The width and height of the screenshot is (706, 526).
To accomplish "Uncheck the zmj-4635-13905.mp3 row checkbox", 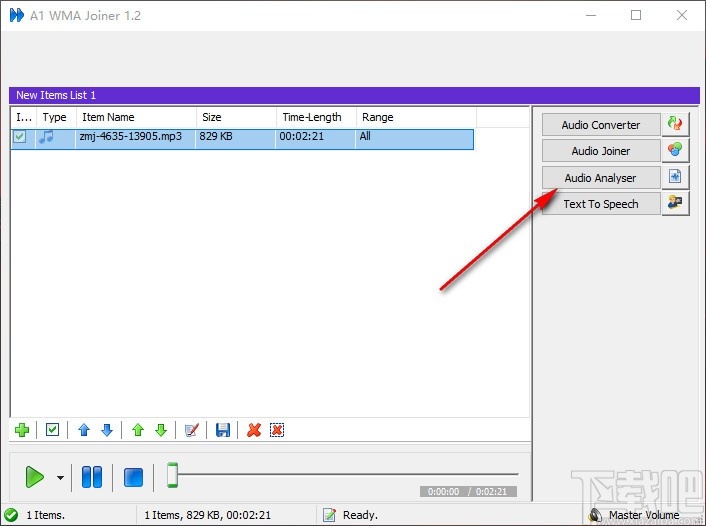I will pyautogui.click(x=19, y=136).
